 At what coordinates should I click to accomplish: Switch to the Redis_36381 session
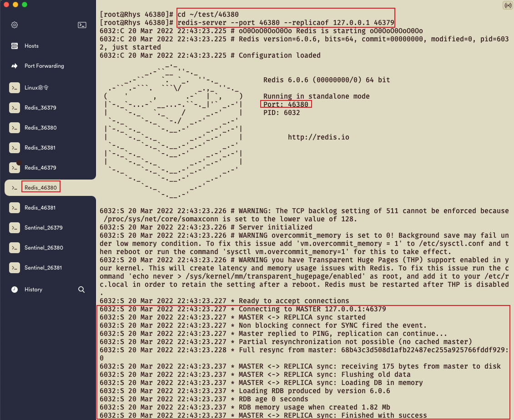pyautogui.click(x=40, y=148)
